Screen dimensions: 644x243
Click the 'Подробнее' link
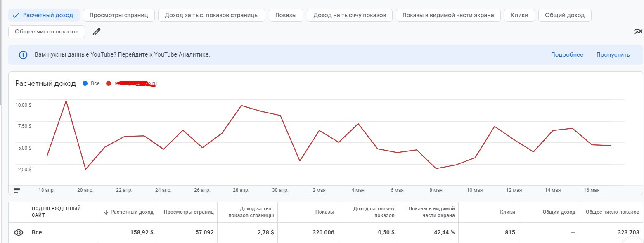point(567,55)
